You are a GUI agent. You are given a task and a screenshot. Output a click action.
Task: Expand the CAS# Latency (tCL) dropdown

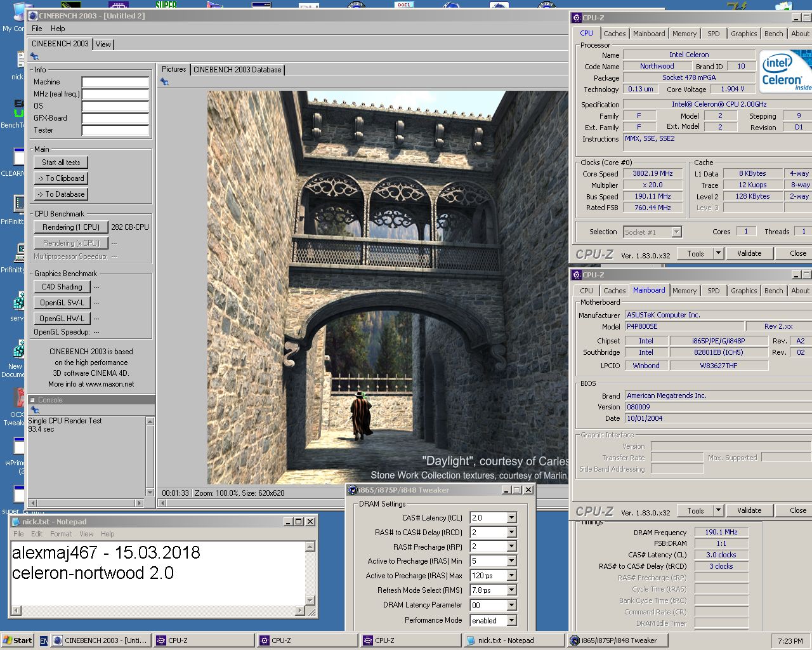[511, 518]
